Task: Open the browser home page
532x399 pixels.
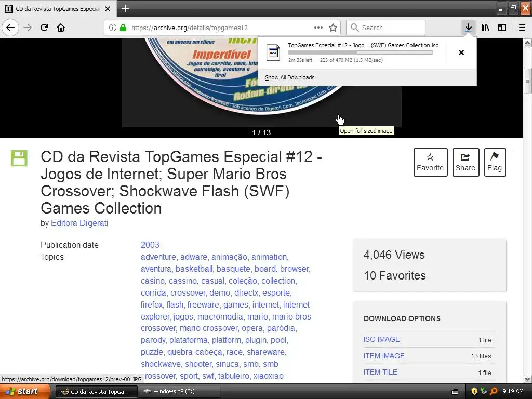Action: tap(61, 28)
